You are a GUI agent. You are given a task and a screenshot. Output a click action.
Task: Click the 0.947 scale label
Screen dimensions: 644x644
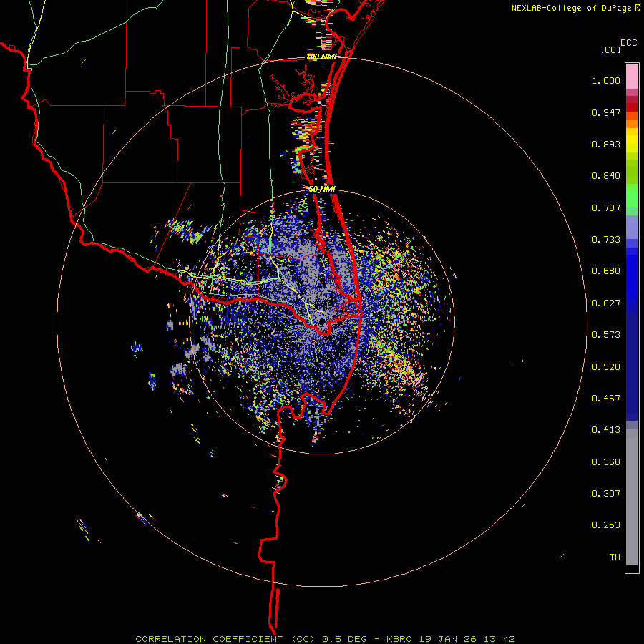click(x=606, y=112)
